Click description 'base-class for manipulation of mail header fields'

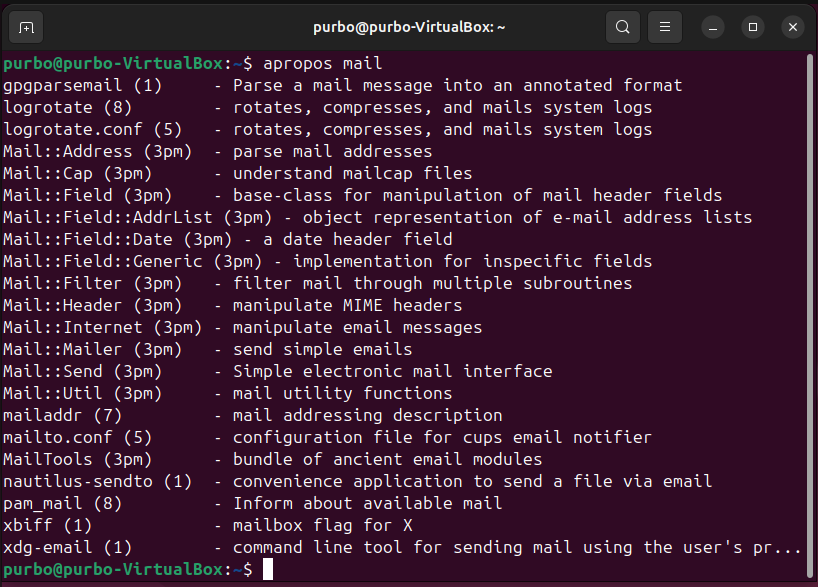(477, 195)
